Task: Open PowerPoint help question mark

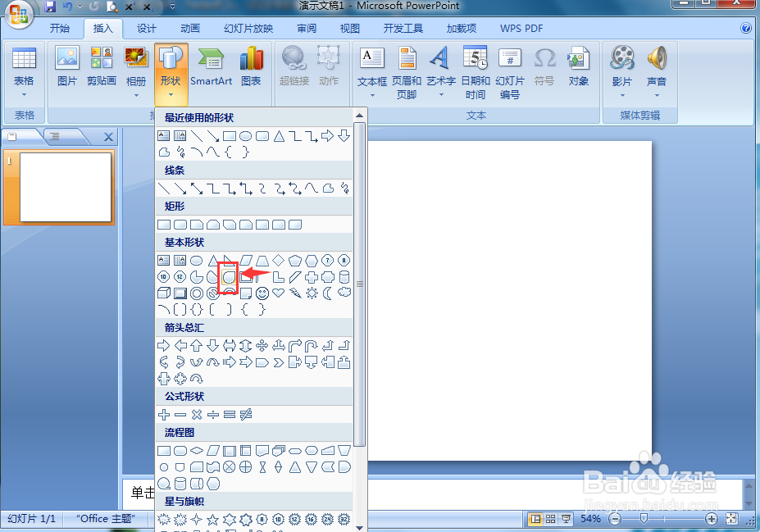Action: [746, 28]
